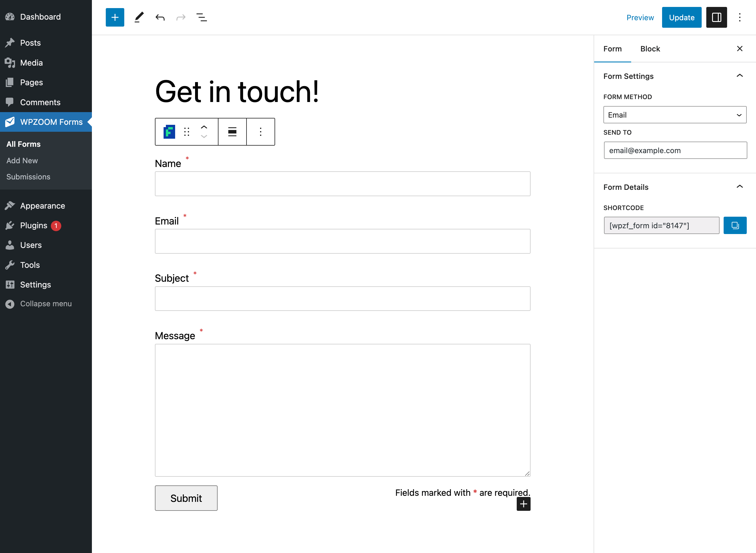Grab the block drag handle dots
The height and width of the screenshot is (553, 756).
tap(187, 132)
